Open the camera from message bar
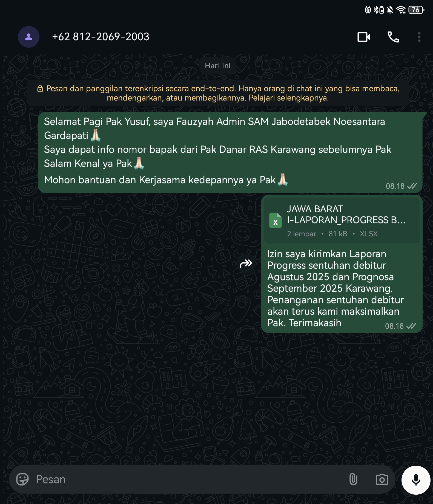 (382, 479)
